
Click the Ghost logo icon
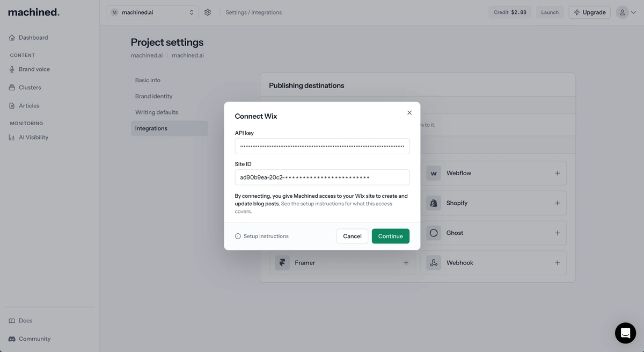click(434, 233)
